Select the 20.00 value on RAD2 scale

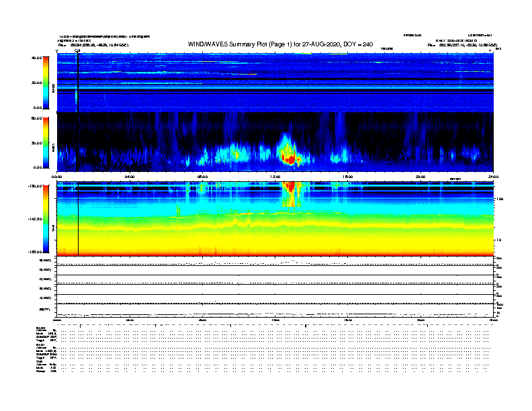[36, 83]
